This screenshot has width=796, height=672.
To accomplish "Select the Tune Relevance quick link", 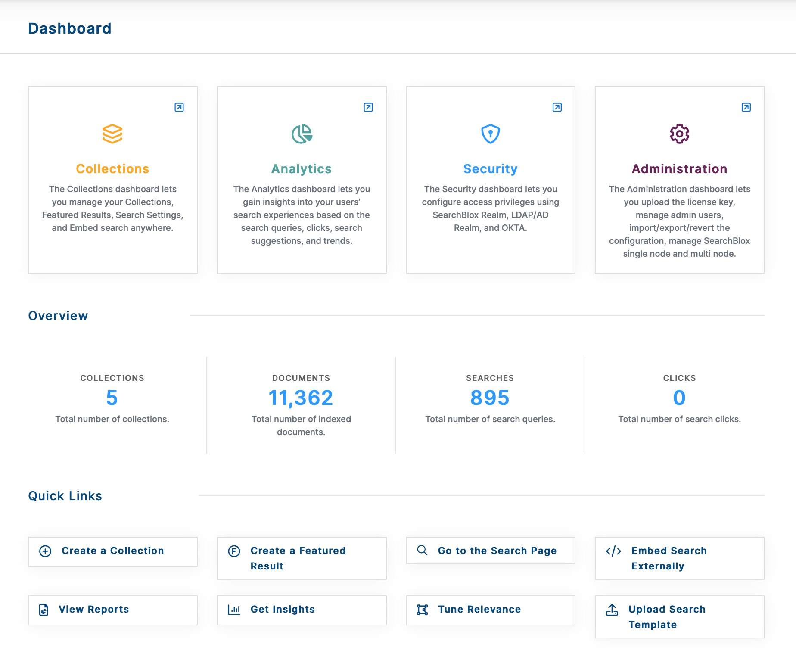I will (x=491, y=610).
